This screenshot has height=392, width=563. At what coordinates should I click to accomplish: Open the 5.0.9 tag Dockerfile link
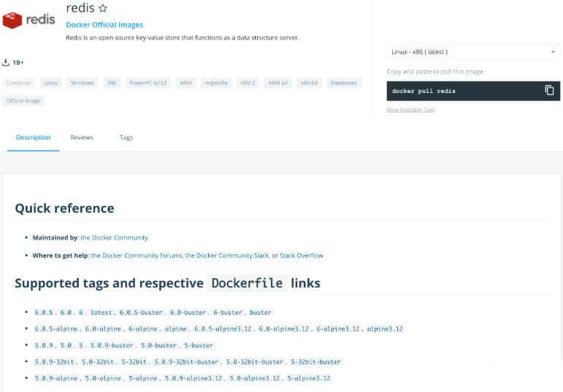[x=44, y=345]
